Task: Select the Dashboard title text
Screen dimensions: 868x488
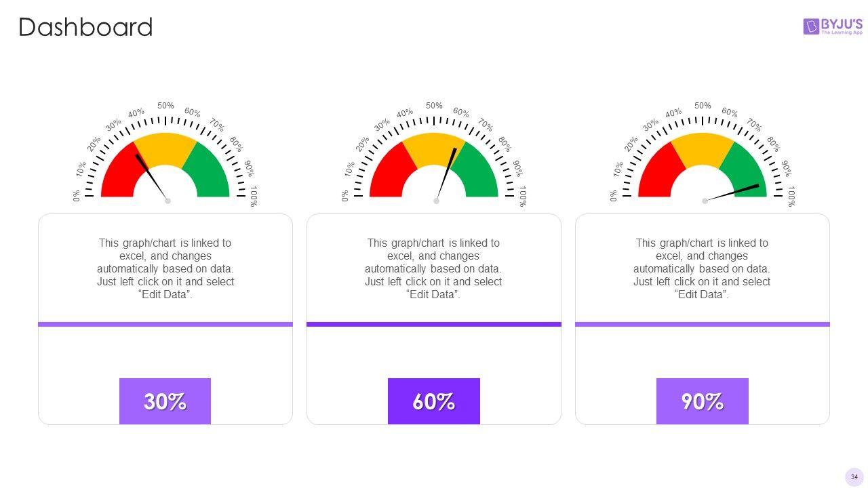Action: pos(85,27)
